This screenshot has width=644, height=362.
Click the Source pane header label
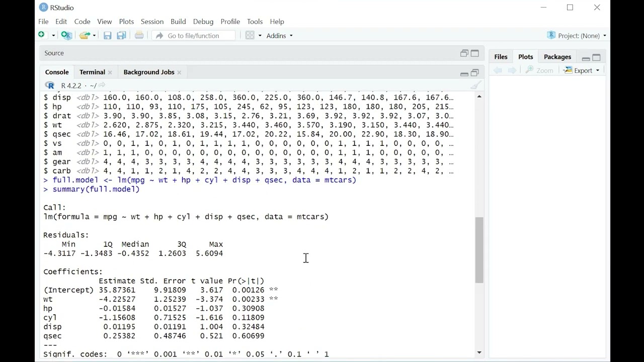(54, 53)
